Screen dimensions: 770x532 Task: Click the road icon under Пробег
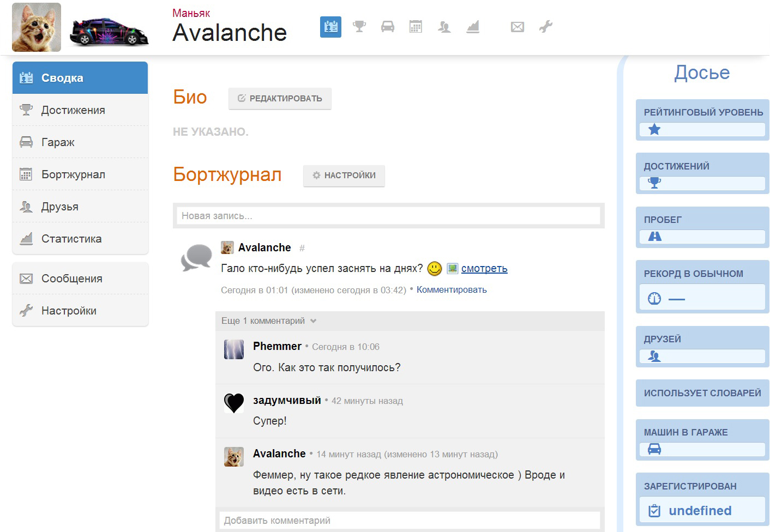[x=654, y=237]
